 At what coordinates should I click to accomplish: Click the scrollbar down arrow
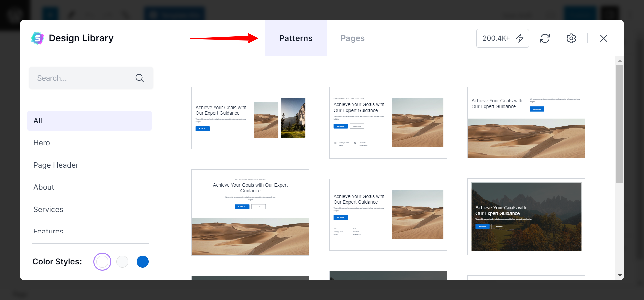point(620,275)
